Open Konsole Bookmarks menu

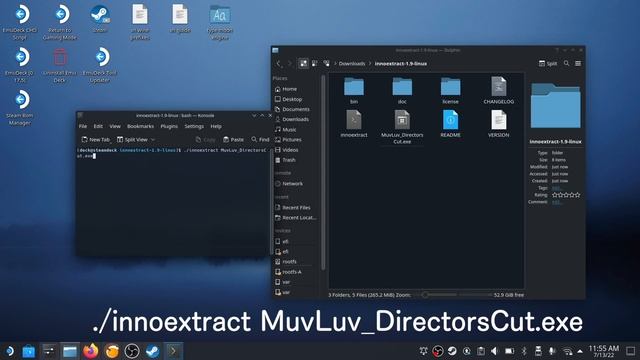tap(140, 127)
